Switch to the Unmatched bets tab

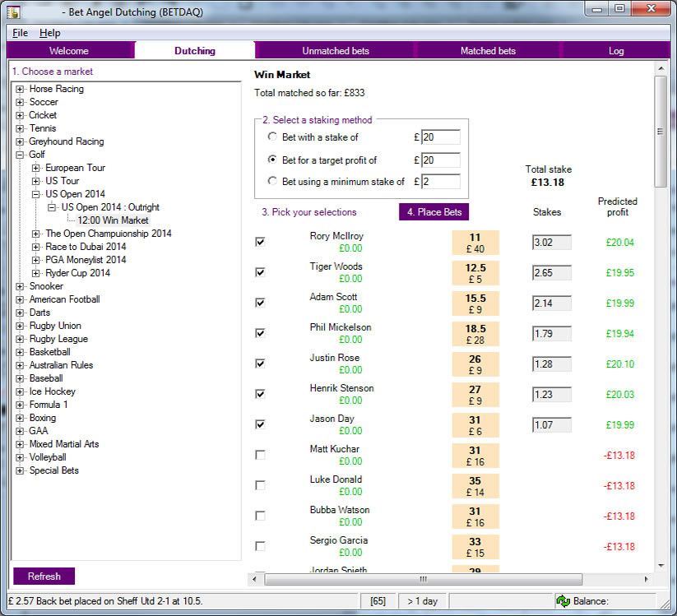click(x=336, y=51)
